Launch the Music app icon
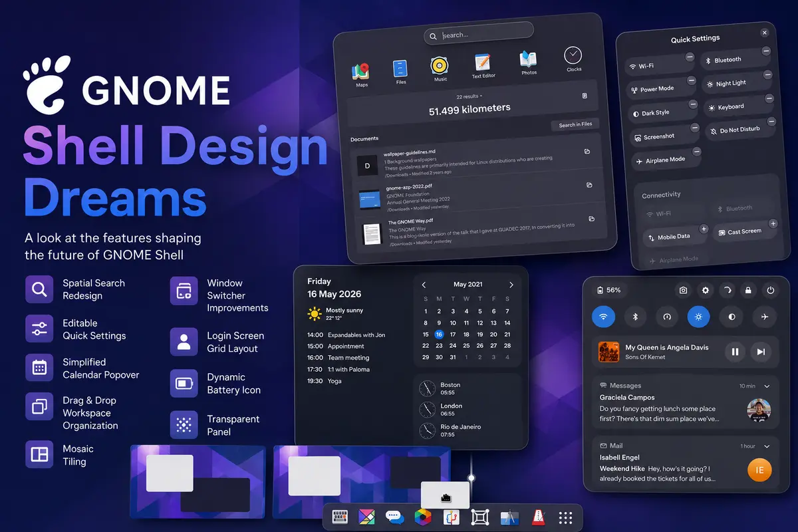The height and width of the screenshot is (532, 798). coord(439,65)
